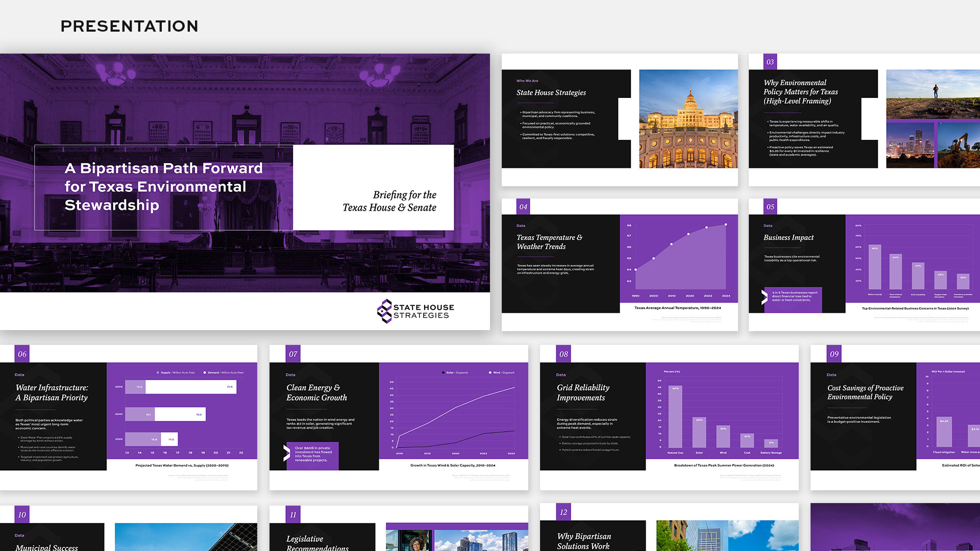
Task: Click the 03 slide number badge
Action: coord(770,62)
